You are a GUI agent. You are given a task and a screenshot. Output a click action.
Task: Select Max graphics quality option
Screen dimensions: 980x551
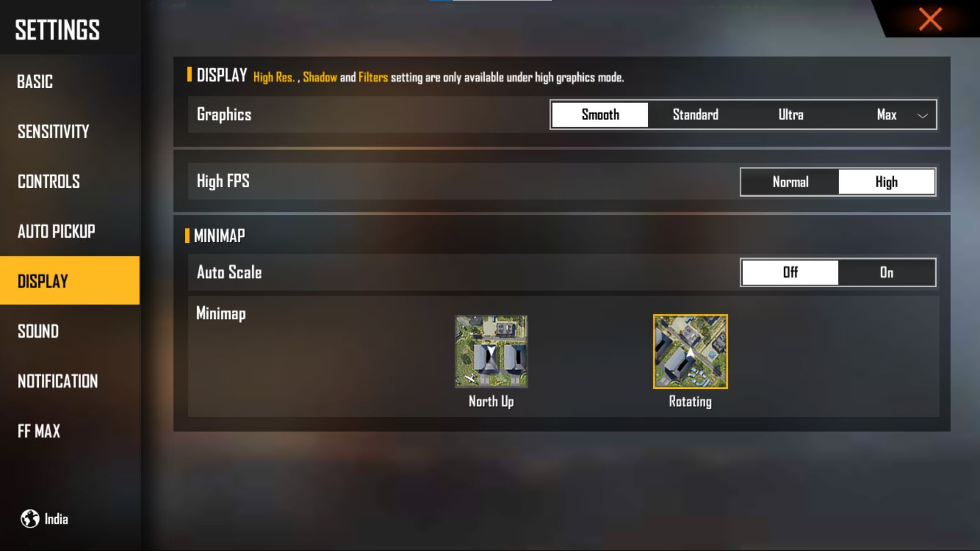pyautogui.click(x=886, y=114)
